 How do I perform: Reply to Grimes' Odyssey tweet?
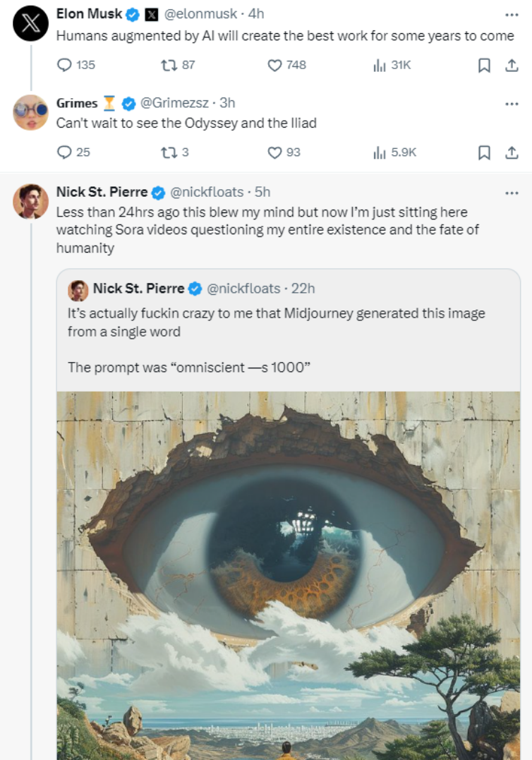click(65, 152)
